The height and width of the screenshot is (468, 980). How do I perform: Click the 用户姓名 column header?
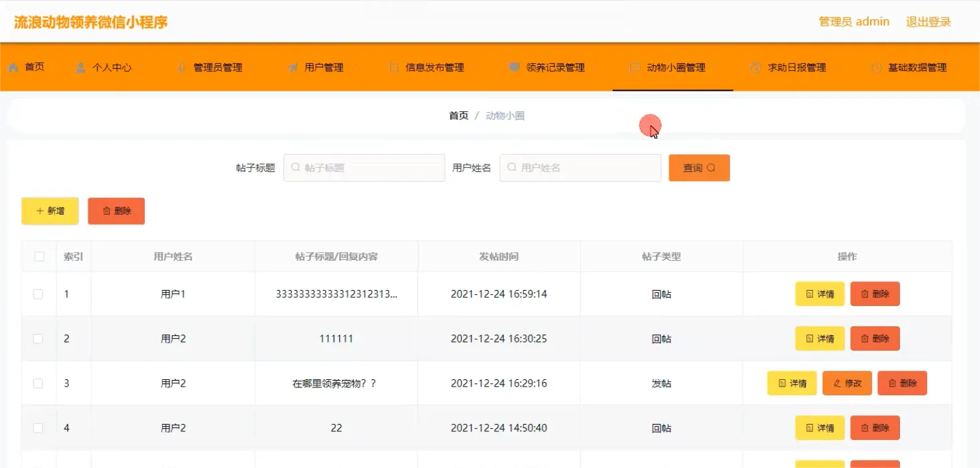pos(173,257)
